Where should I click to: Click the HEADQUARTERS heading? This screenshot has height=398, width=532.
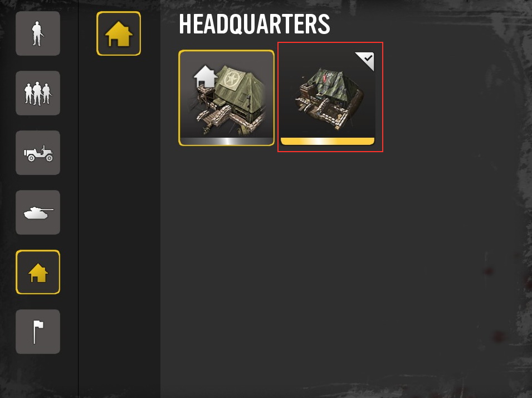[254, 24]
